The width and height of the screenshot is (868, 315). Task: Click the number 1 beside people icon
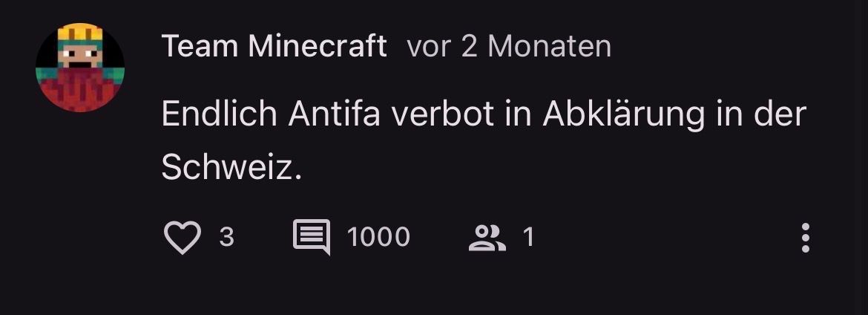529,237
